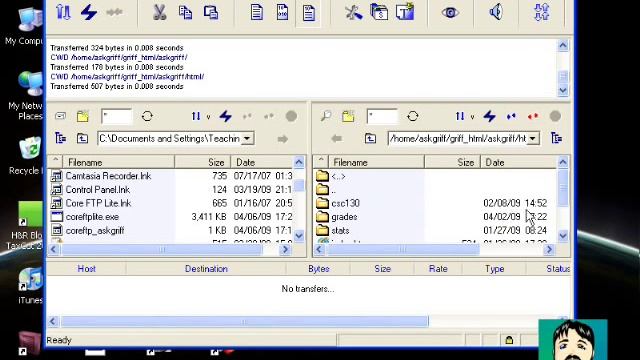Click the lightning icon in remote panel toolbar
The image size is (640, 360).
point(489,116)
